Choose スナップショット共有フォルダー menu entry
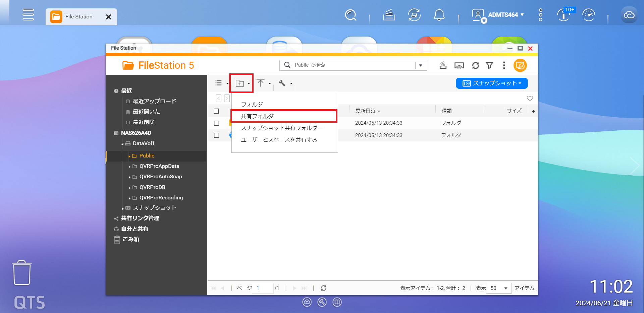 pos(284,128)
